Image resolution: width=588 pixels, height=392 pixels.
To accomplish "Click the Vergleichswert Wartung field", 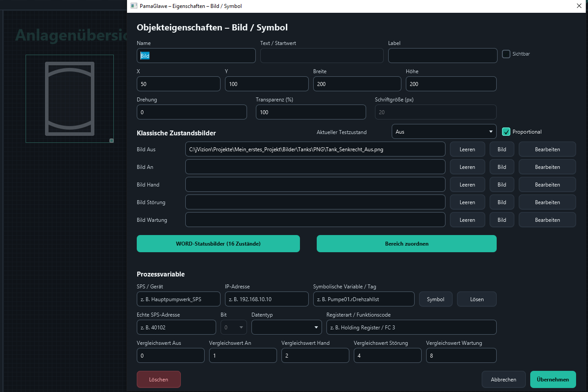I will 461,355.
